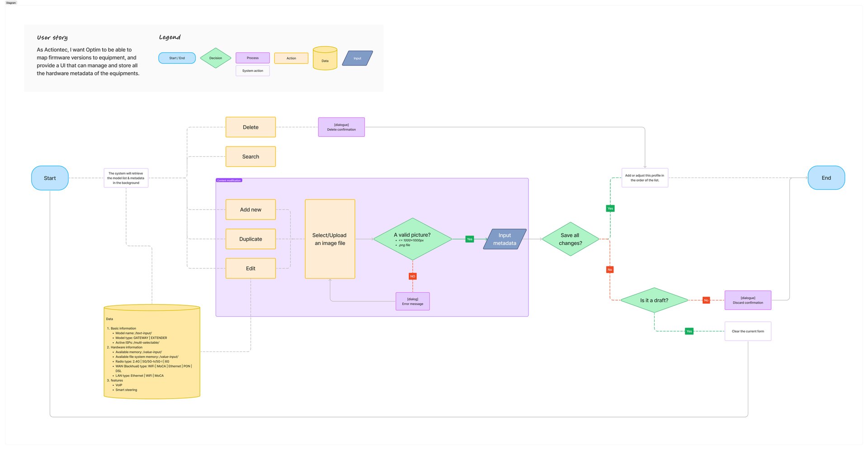The height and width of the screenshot is (450, 868).
Task: Select the Process box in the legend
Action: [x=253, y=58]
